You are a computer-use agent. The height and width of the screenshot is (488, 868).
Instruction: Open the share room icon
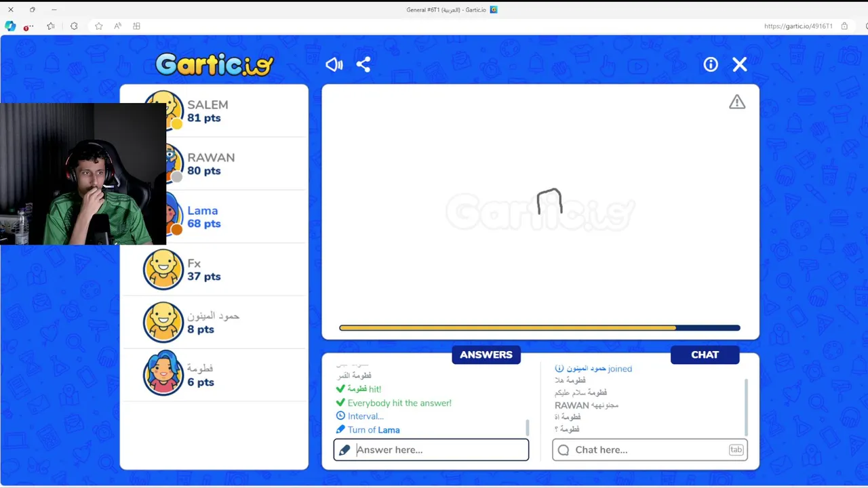(x=363, y=64)
